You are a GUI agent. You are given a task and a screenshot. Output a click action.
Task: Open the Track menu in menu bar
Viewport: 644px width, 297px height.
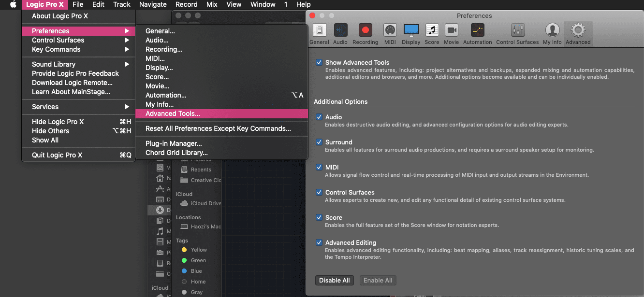tap(122, 4)
